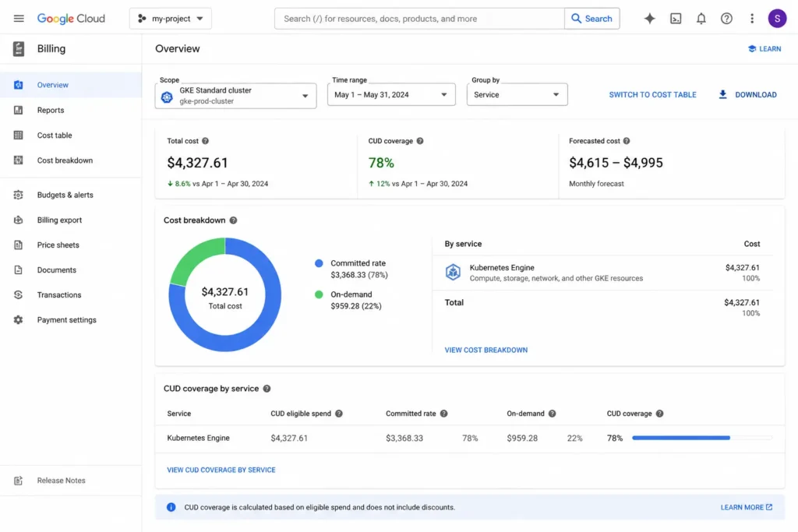Click VIEW CUD COVERAGE BY SERVICE link
The height and width of the screenshot is (532, 798).
click(221, 470)
